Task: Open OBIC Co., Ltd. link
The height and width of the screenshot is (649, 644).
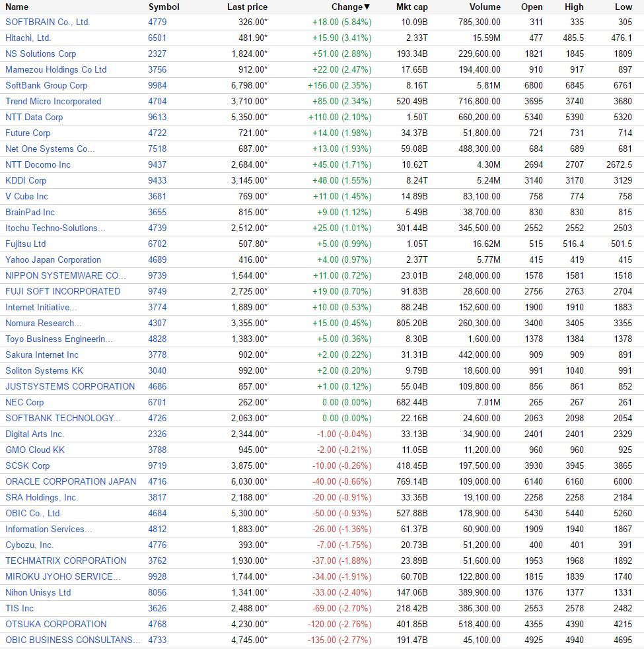Action: pos(33,514)
